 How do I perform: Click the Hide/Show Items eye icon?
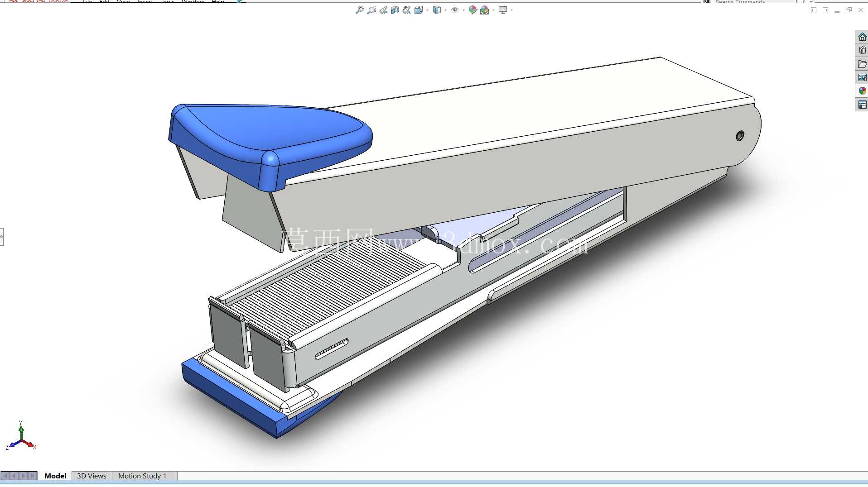[x=455, y=10]
